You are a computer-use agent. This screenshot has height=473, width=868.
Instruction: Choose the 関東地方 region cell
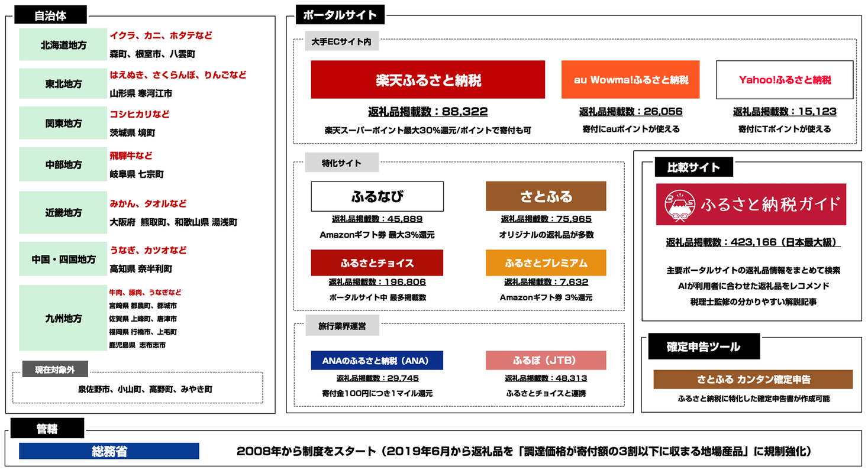point(63,123)
